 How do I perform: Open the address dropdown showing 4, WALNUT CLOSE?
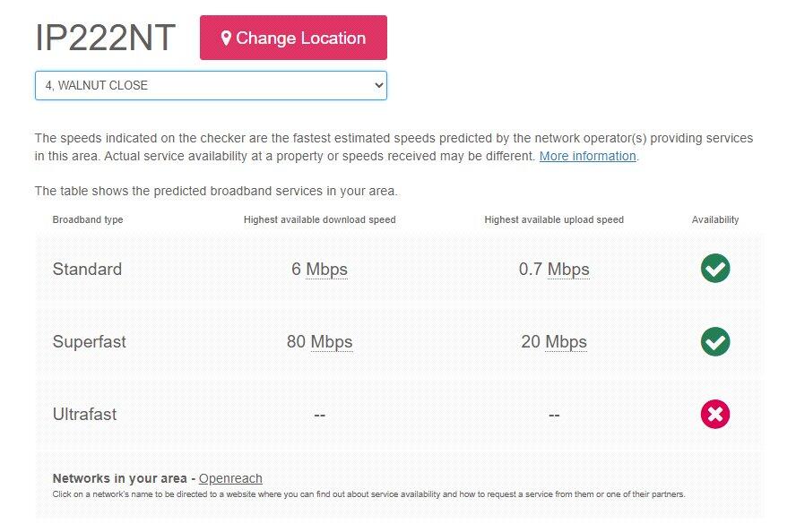211,86
